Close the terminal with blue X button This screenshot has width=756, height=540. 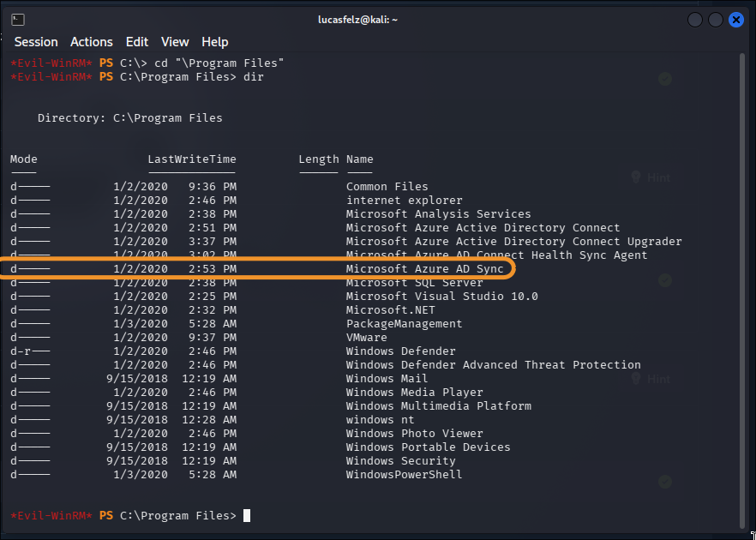point(735,20)
